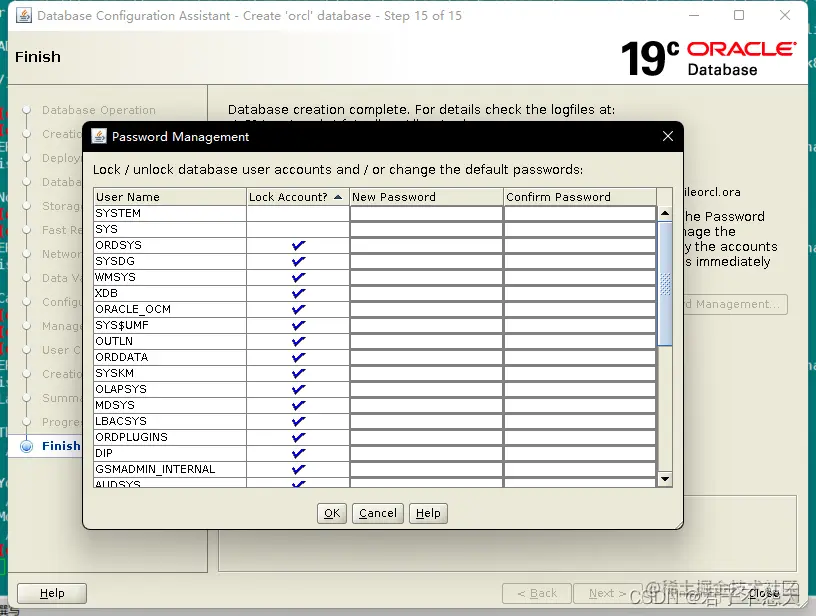Click New Password field for XDB
This screenshot has height=616, width=816.
[x=426, y=293]
